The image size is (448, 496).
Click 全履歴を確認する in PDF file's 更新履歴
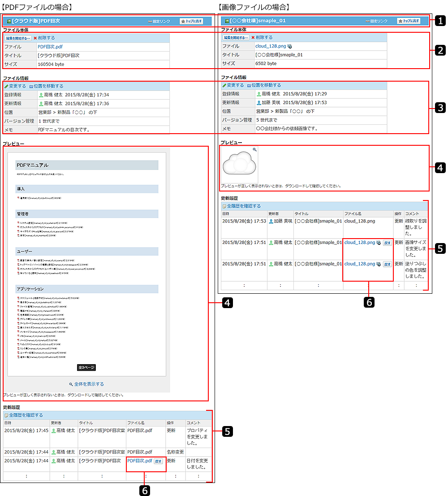[26, 415]
